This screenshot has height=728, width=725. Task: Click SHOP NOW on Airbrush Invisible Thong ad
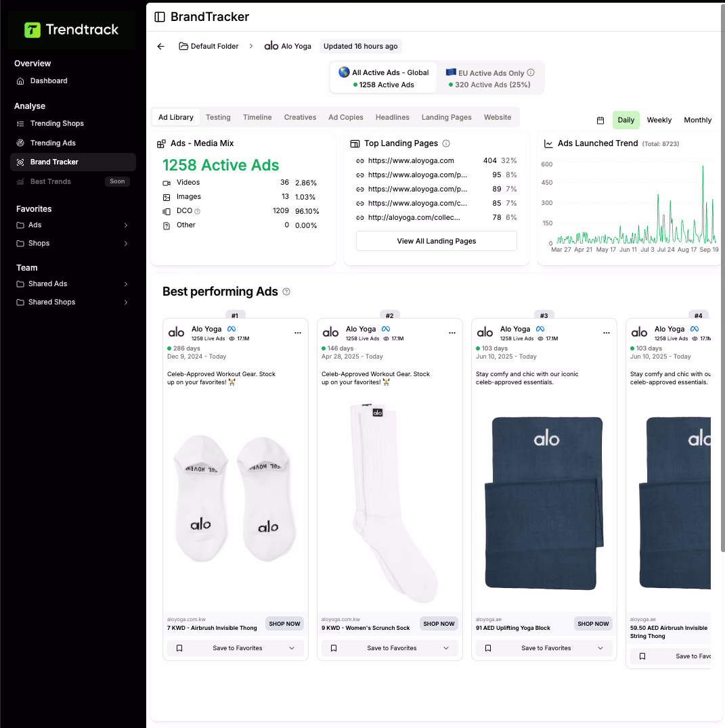(x=284, y=624)
